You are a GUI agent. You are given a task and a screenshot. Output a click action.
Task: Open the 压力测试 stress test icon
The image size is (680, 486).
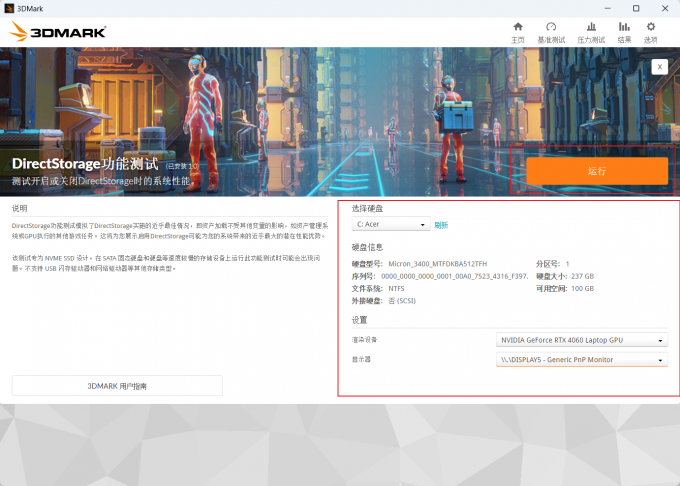pyautogui.click(x=591, y=32)
